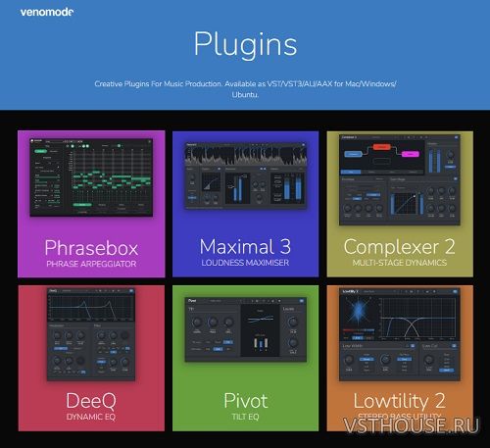
Task: Open the Complexer 2 plugin screenshot
Action: tap(400, 179)
